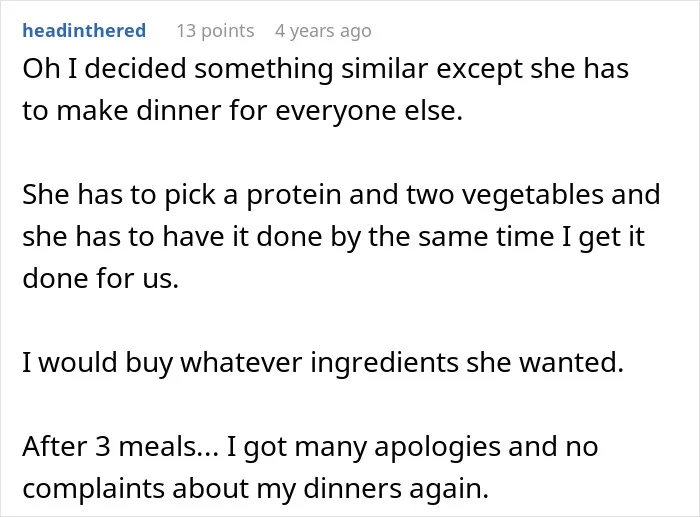Viewport: 700px width, 517px height.
Task: Click the complaints about my dinners line
Action: tap(255, 488)
